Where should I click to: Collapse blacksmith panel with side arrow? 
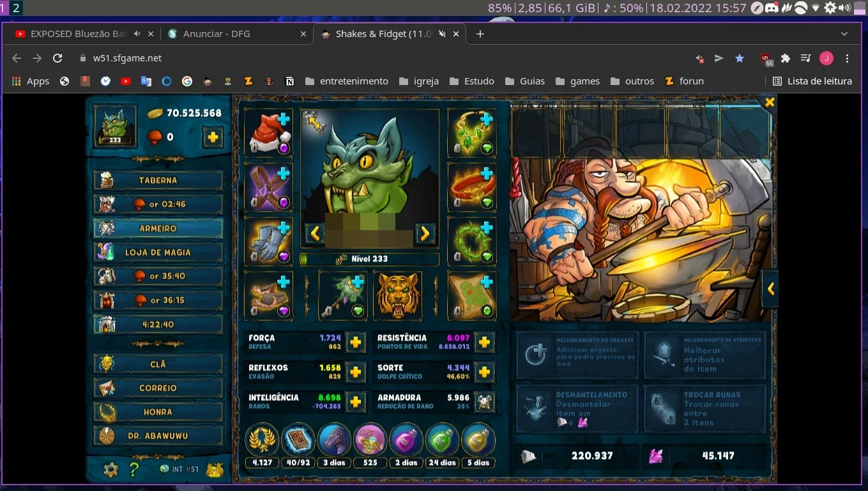[x=770, y=289]
